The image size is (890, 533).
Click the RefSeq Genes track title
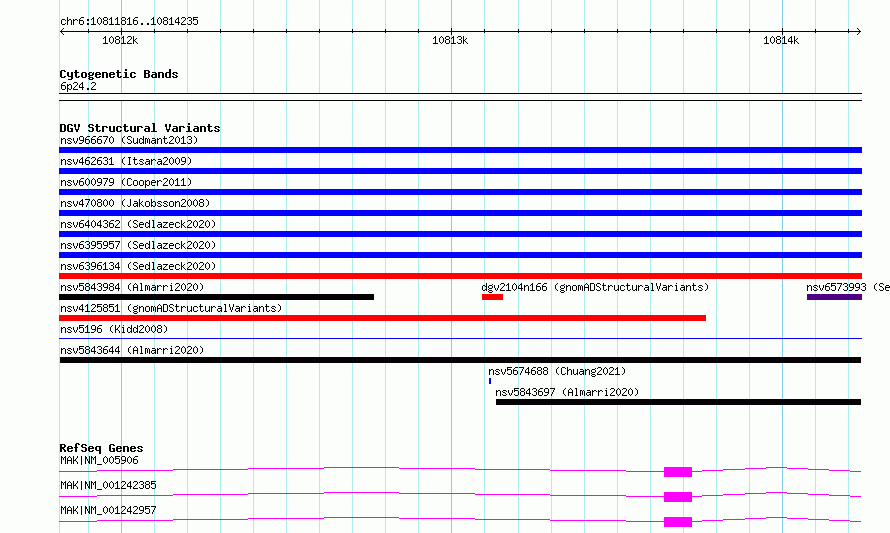pos(101,448)
